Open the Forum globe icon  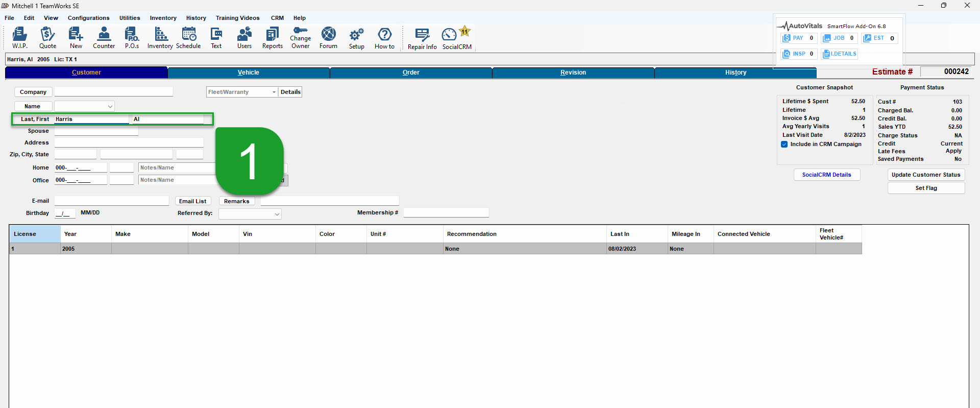329,38
